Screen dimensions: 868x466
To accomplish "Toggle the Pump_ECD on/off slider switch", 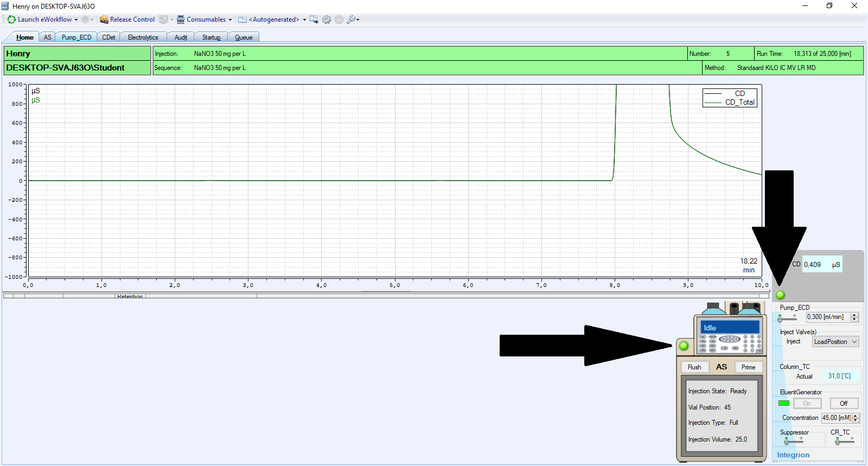I will (x=787, y=318).
